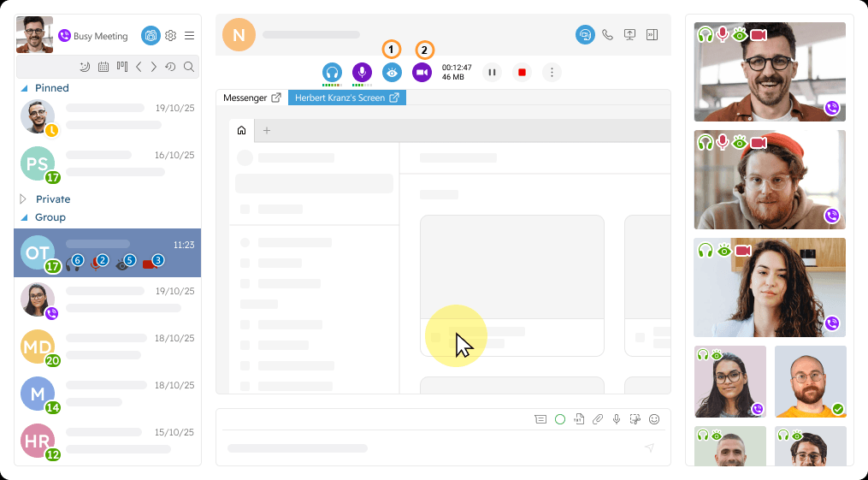Image resolution: width=868 pixels, height=480 pixels.
Task: Stop the recording with the red square button
Action: [x=522, y=73]
